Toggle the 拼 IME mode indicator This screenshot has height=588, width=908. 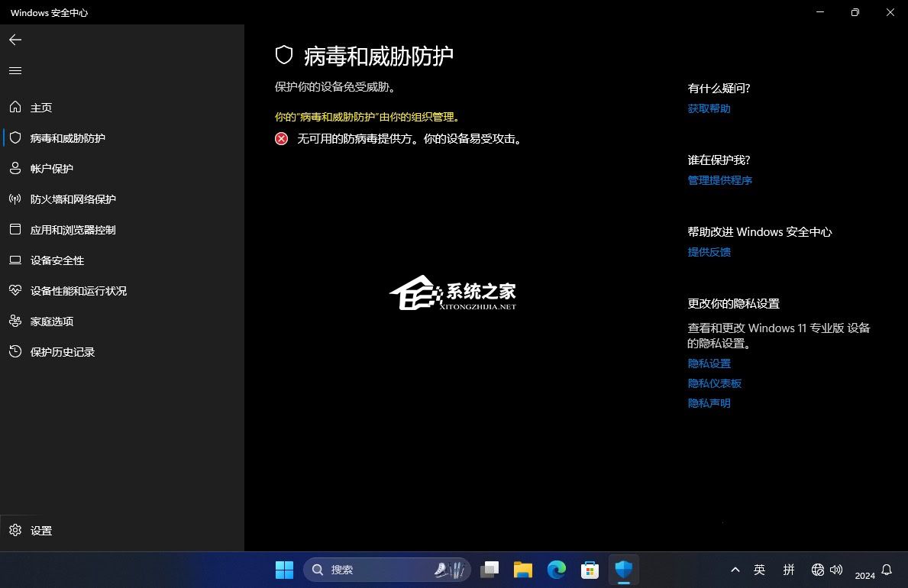pyautogui.click(x=789, y=570)
